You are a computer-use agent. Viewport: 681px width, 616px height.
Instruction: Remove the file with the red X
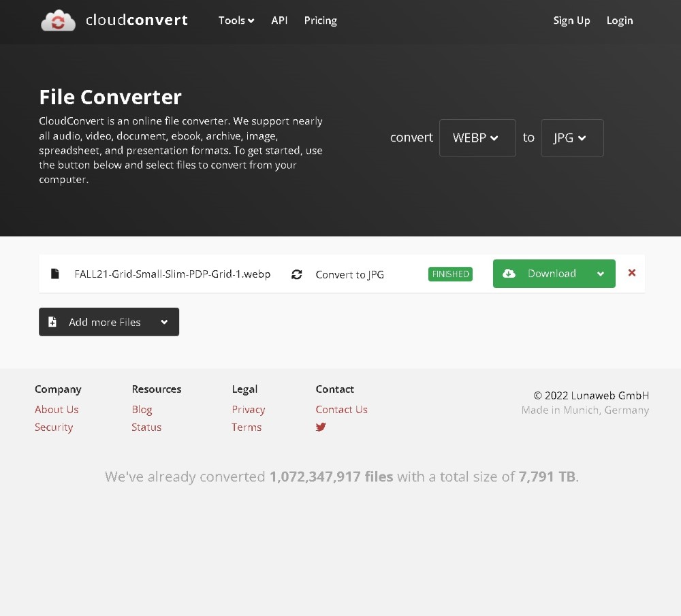click(632, 273)
